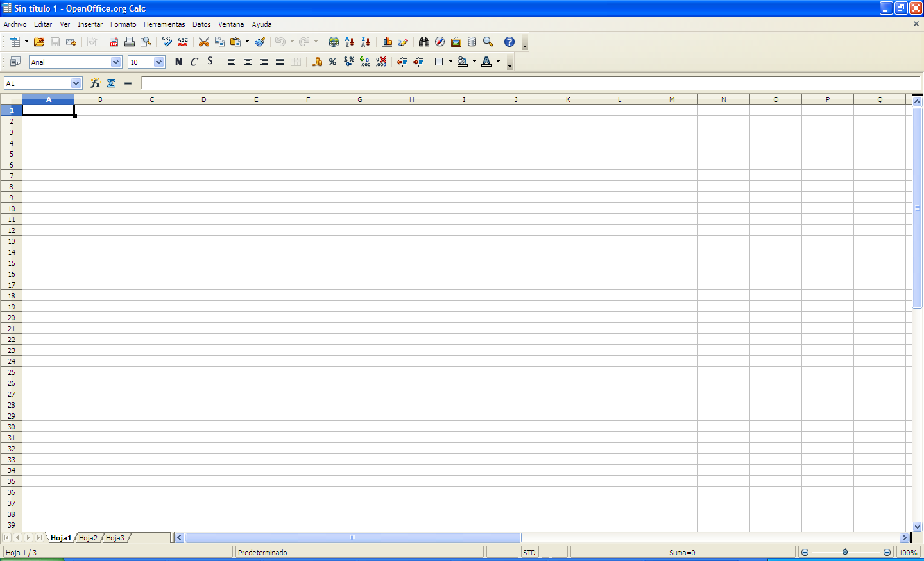924x561 pixels.
Task: Open the chart insertion tool
Action: 387,42
